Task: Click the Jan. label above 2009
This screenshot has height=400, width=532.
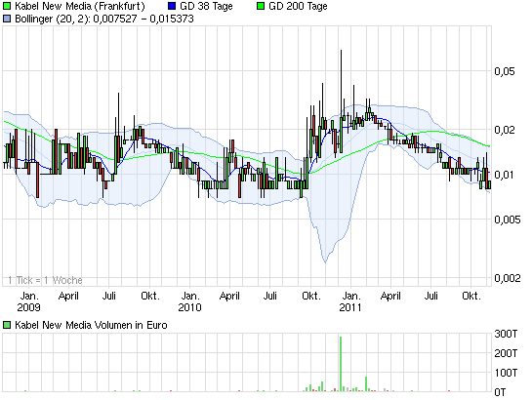Action: tap(29, 296)
